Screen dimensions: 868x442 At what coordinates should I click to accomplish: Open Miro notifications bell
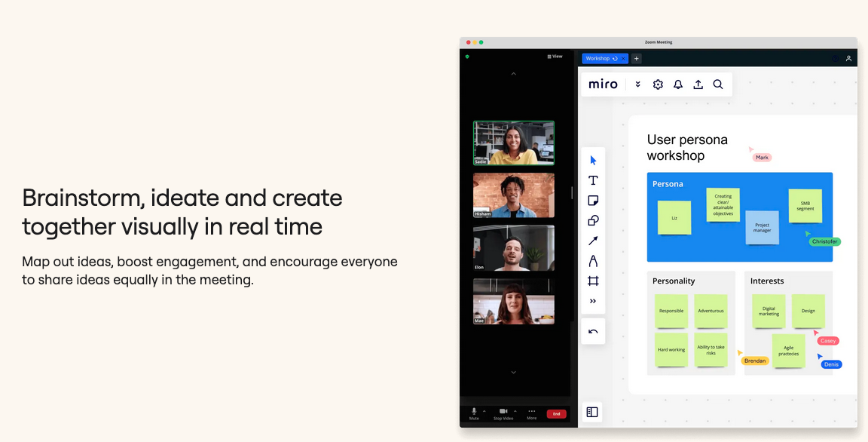(677, 84)
